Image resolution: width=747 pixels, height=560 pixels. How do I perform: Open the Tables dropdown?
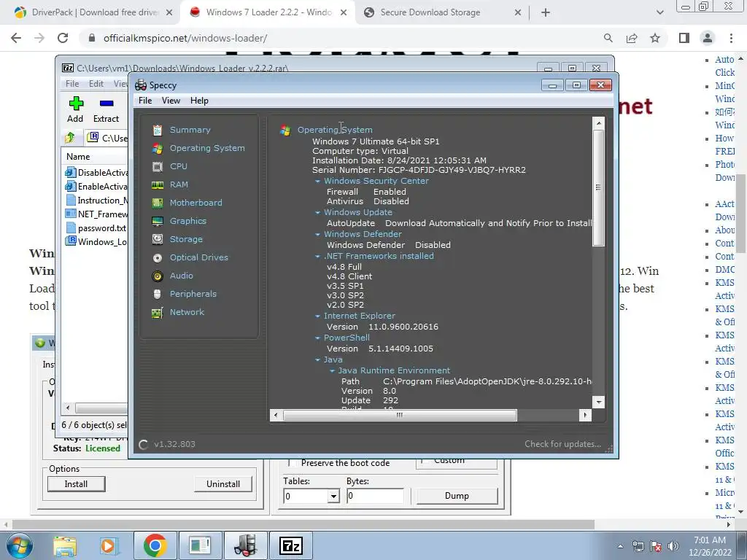pos(333,496)
